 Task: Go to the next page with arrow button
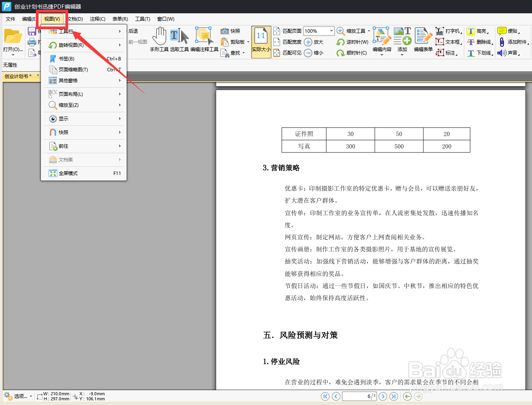(x=383, y=396)
